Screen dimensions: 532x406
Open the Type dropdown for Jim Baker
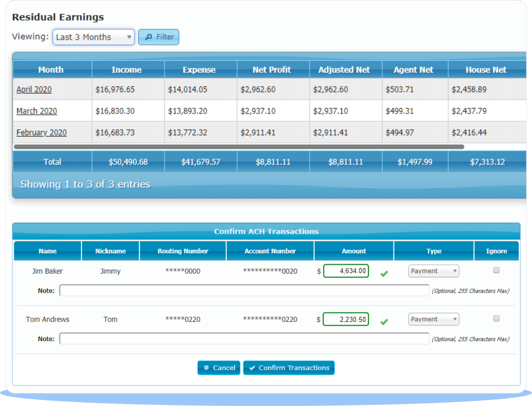click(x=433, y=271)
